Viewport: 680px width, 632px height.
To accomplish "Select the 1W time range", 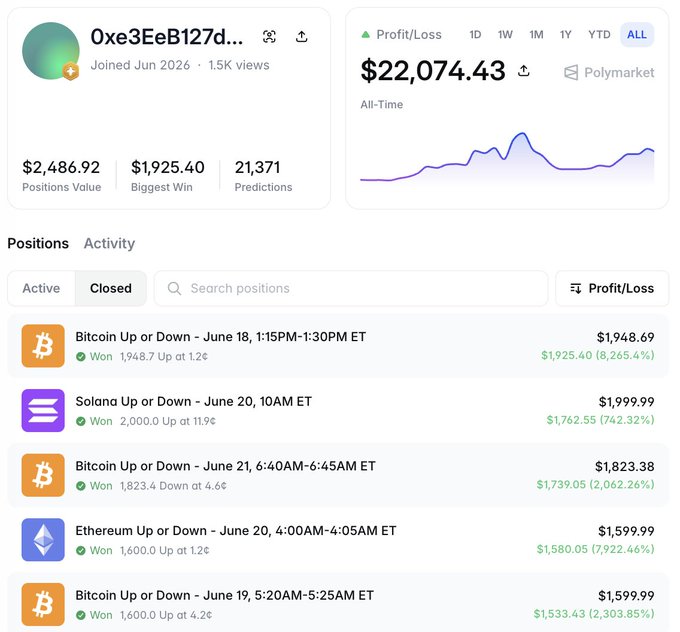I will [505, 35].
